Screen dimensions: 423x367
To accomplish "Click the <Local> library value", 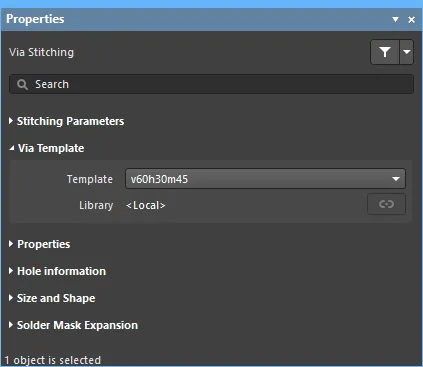I will [146, 205].
